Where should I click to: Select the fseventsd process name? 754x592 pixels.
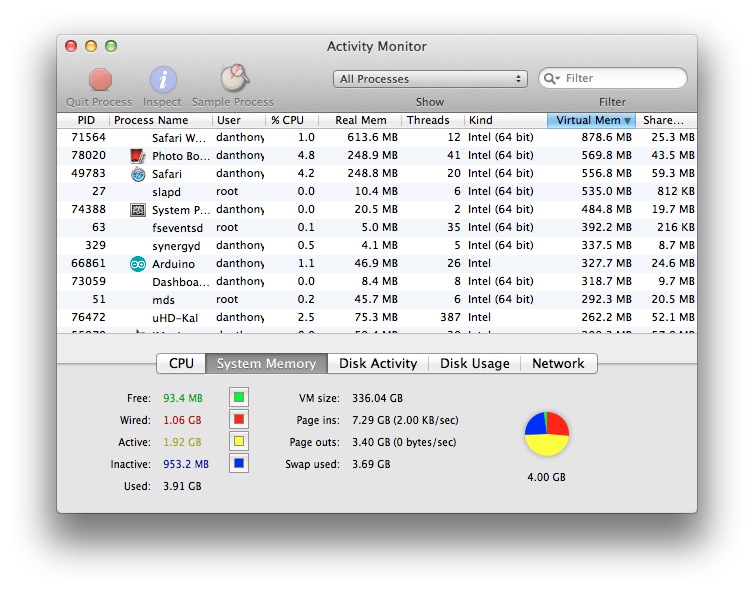pos(177,228)
